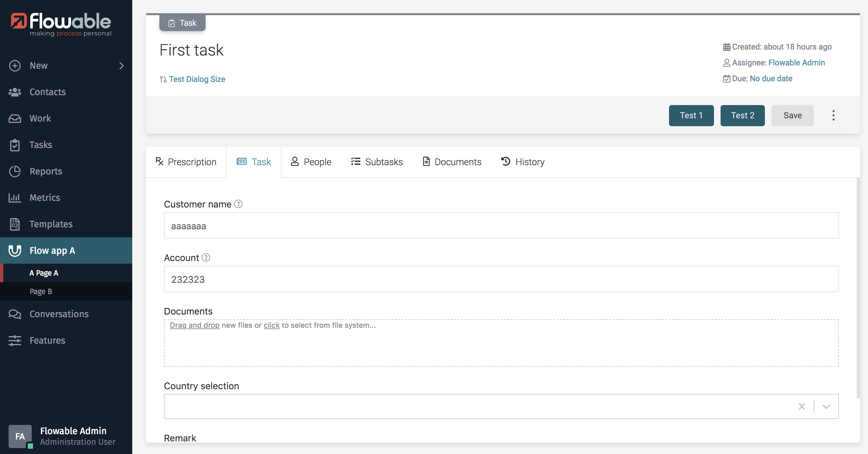Click the Account field help icon
This screenshot has width=868, height=454.
coord(206,258)
